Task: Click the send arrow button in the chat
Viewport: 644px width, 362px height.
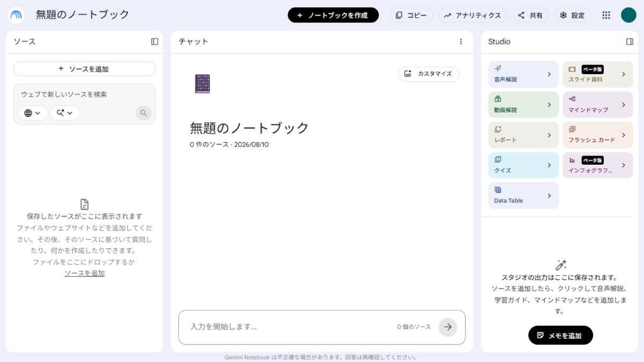Action: click(448, 327)
